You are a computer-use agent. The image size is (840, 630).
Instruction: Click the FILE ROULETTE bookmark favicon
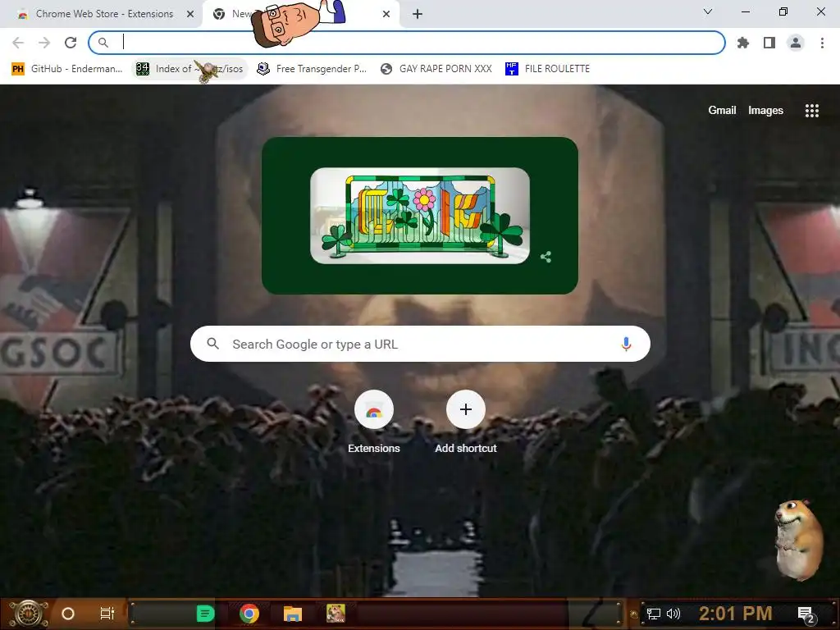coord(512,69)
